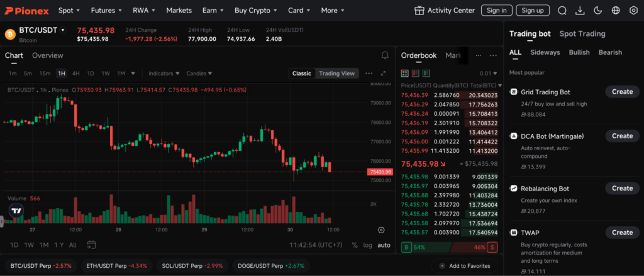
Task: Expand the Candles chart type dropdown
Action: tap(199, 74)
